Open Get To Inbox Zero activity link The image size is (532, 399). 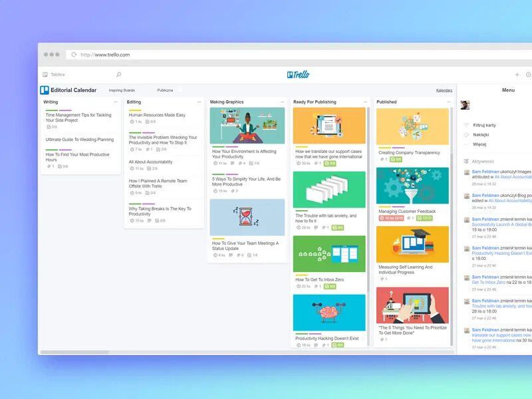click(x=488, y=282)
